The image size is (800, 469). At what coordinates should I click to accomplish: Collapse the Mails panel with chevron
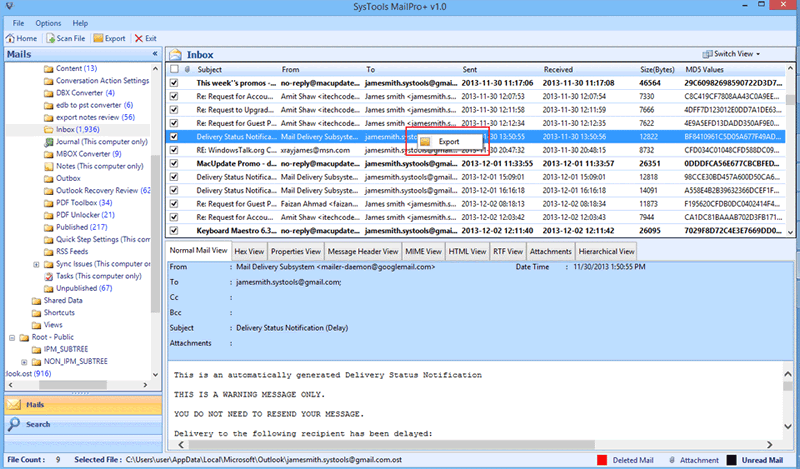pyautogui.click(x=155, y=54)
